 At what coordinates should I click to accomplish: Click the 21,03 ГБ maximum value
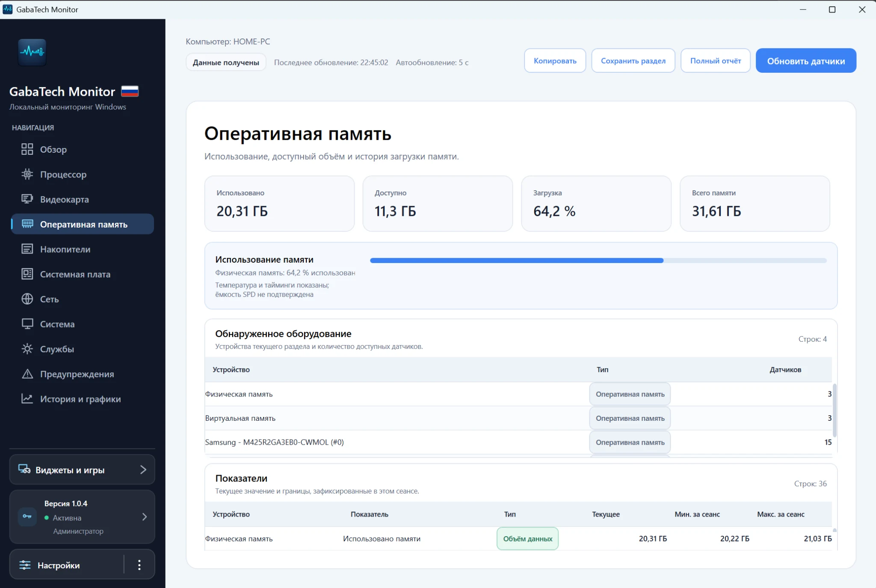[x=817, y=539]
